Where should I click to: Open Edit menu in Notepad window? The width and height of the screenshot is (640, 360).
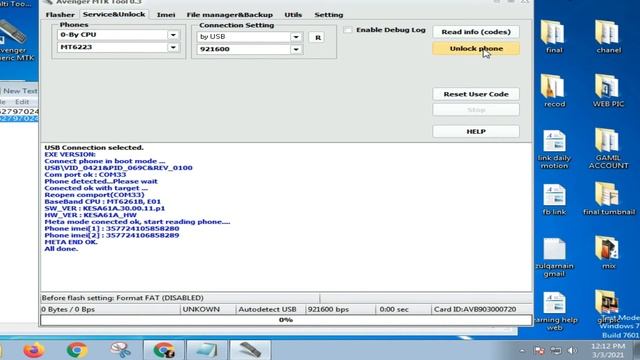coord(22,102)
